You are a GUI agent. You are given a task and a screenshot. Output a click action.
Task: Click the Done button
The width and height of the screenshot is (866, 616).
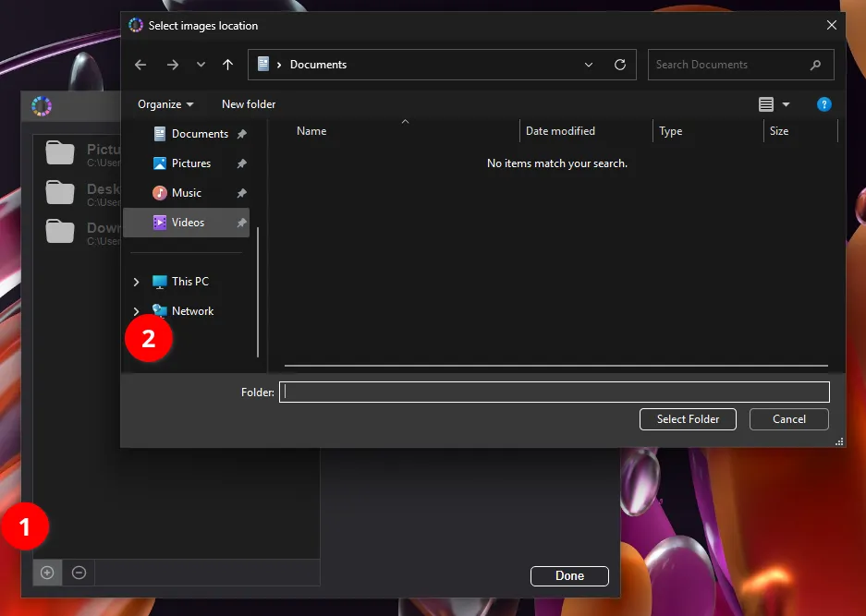569,575
